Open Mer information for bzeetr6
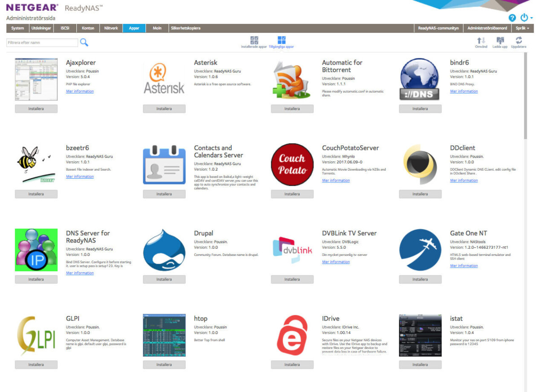 80,176
